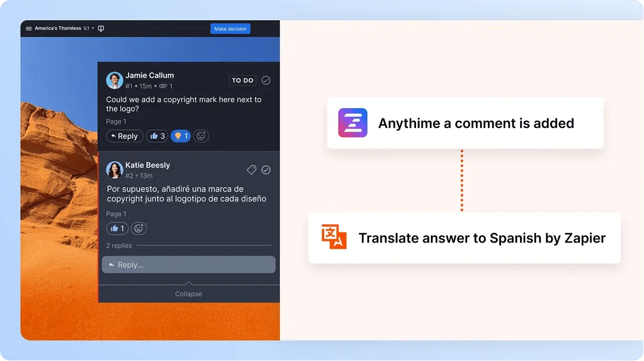The height and width of the screenshot is (361, 644).
Task: Click the TO DO status label
Action: [x=242, y=80]
